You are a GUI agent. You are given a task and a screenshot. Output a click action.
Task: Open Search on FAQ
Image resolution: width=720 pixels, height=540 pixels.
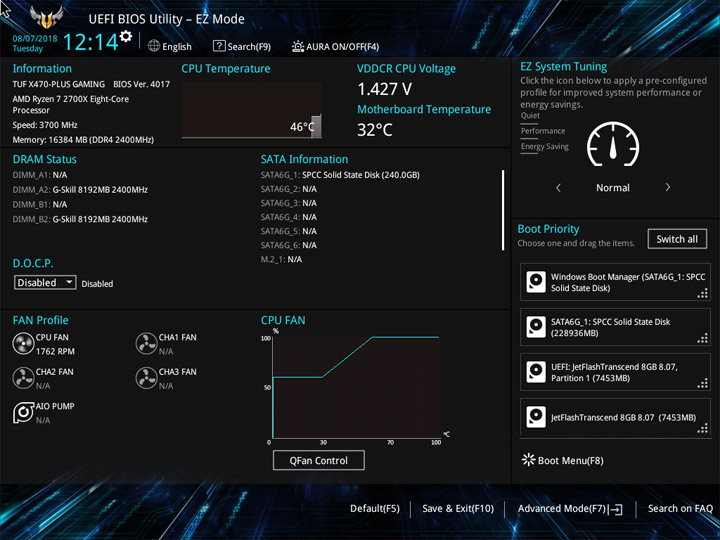point(680,509)
